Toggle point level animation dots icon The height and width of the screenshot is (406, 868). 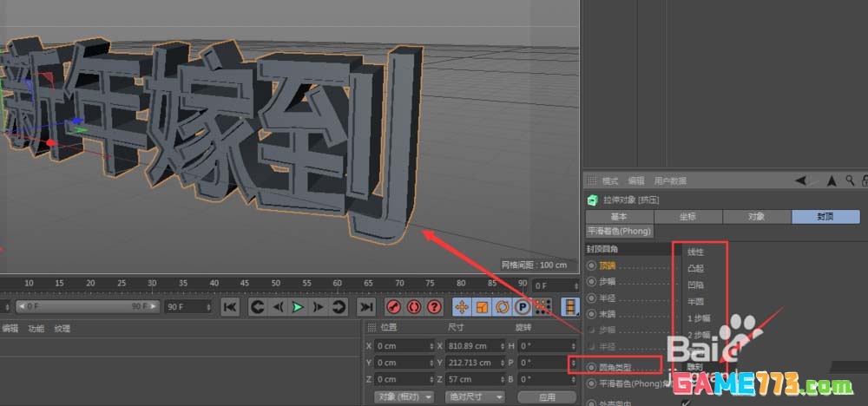pyautogui.click(x=543, y=307)
